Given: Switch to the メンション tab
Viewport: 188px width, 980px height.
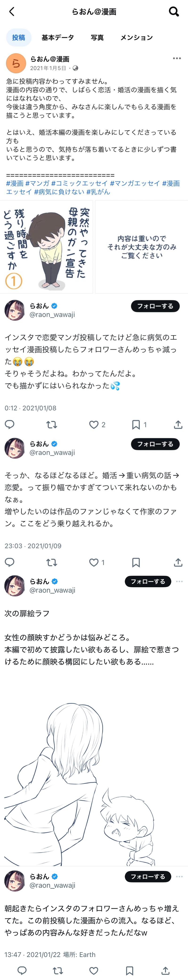Looking at the screenshot, I should (137, 37).
